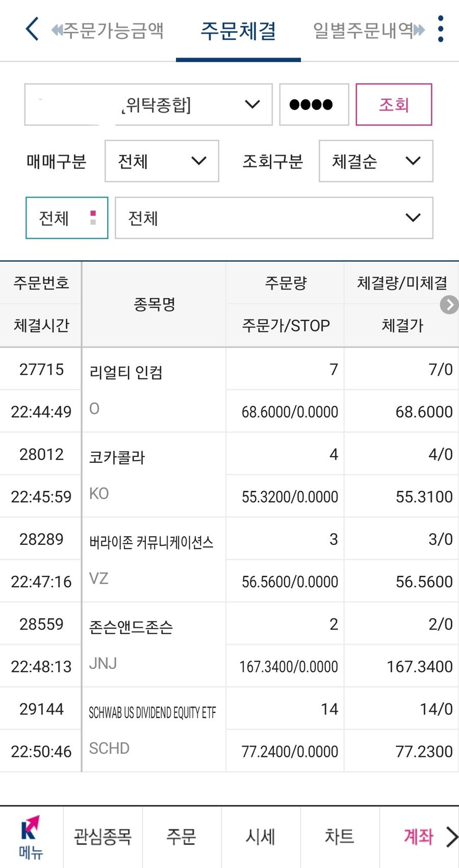Screen dimensions: 459x868
Task: Tap the right double-arrow by 일별주문내역
Action: pos(419,31)
